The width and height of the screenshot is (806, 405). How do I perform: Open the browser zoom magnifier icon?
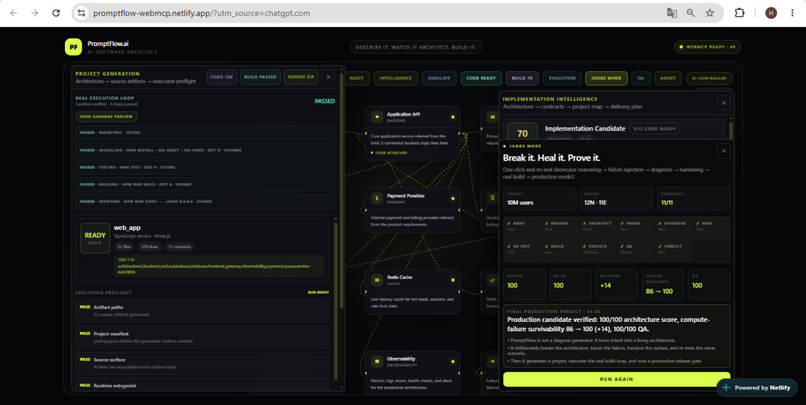tap(691, 13)
